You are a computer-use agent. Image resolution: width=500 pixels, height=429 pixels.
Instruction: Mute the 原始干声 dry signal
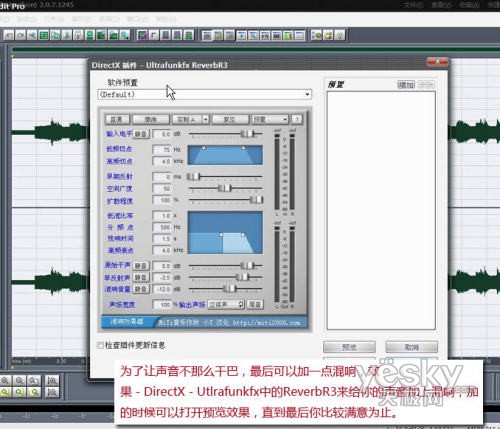[x=141, y=266]
